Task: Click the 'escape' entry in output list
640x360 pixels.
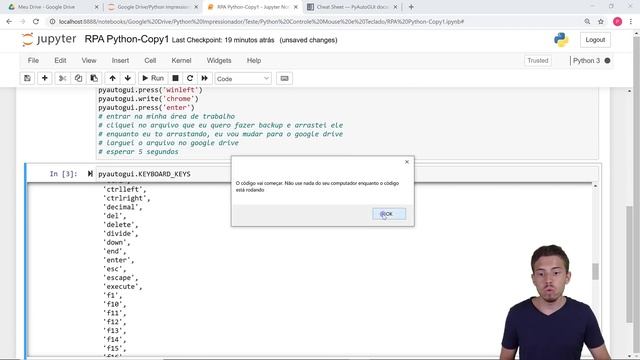Action: pos(120,278)
